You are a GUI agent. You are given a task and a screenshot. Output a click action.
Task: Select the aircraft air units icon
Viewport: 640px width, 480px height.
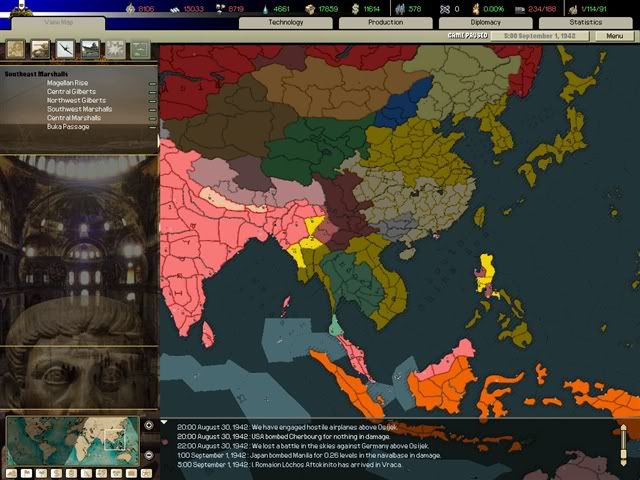[x=65, y=48]
